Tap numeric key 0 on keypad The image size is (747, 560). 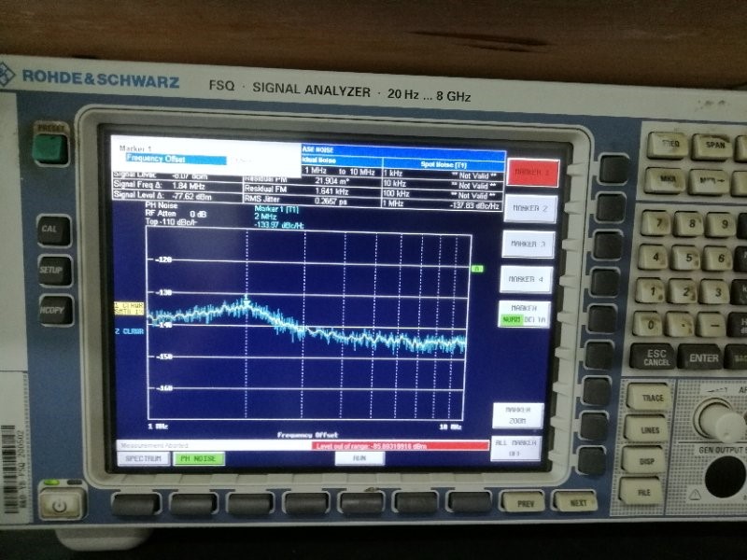click(648, 325)
